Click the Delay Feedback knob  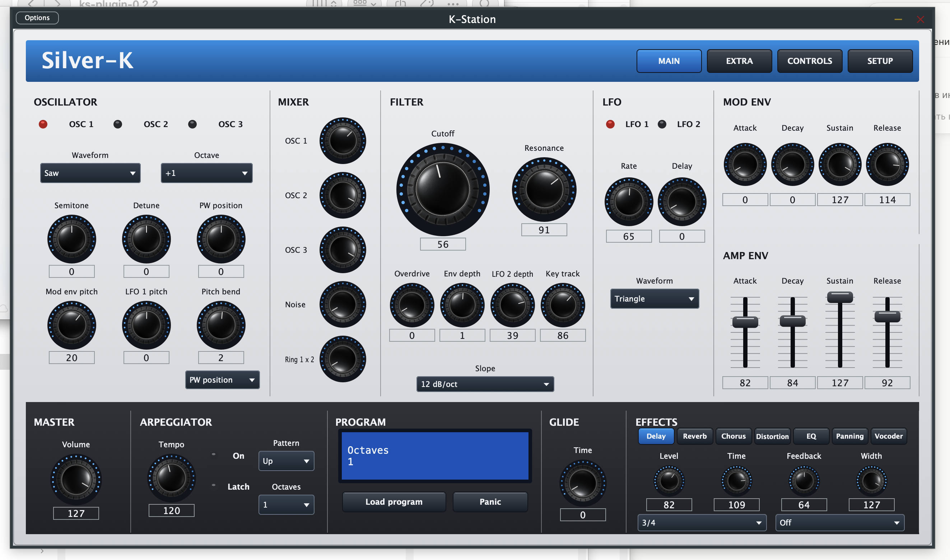(804, 481)
